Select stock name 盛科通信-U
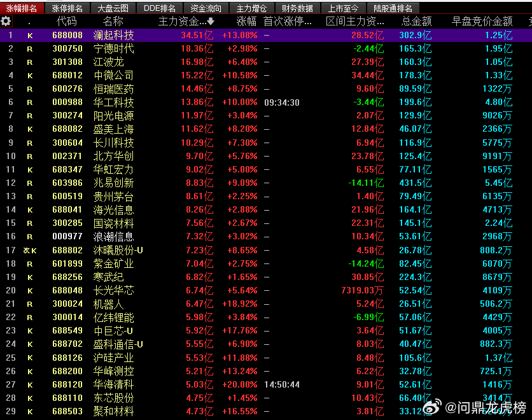The image size is (532, 420). point(118,345)
